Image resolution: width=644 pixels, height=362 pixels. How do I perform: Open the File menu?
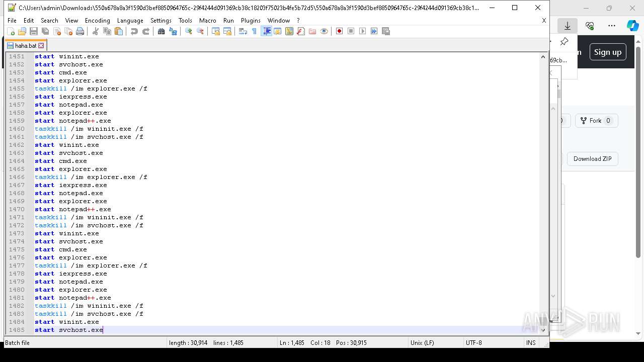pyautogui.click(x=12, y=21)
